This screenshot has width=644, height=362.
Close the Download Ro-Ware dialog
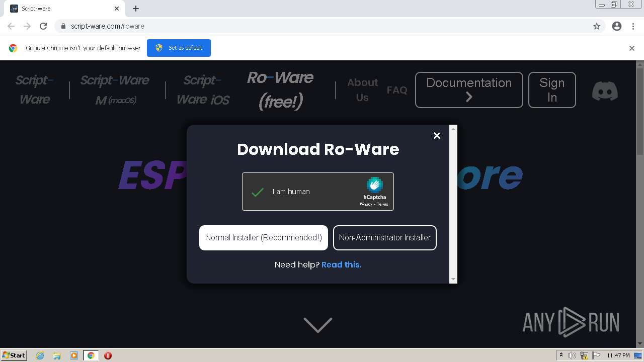[437, 136]
